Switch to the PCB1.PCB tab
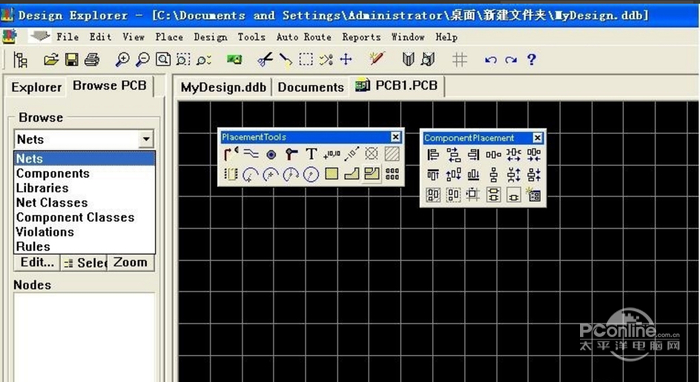 click(396, 85)
